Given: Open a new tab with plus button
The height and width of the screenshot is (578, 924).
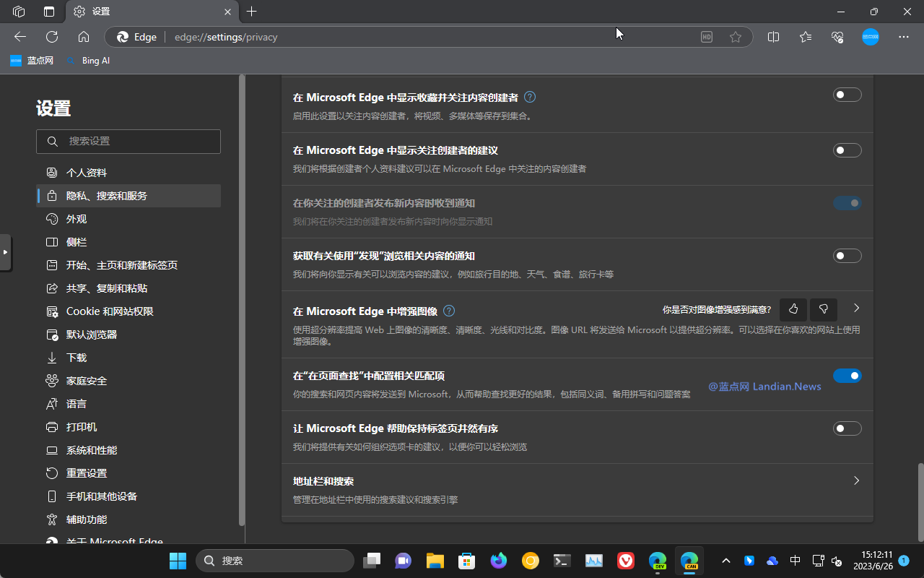Looking at the screenshot, I should (251, 12).
